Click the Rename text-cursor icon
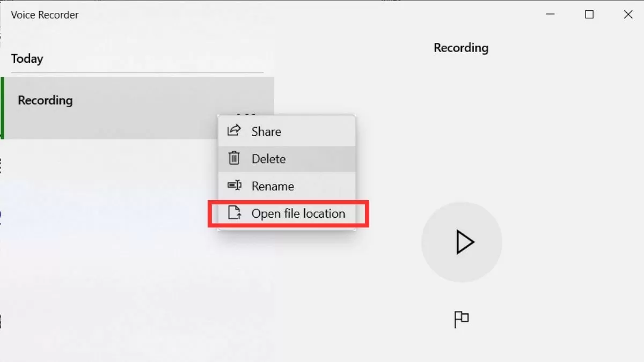The image size is (644, 362). point(234,186)
